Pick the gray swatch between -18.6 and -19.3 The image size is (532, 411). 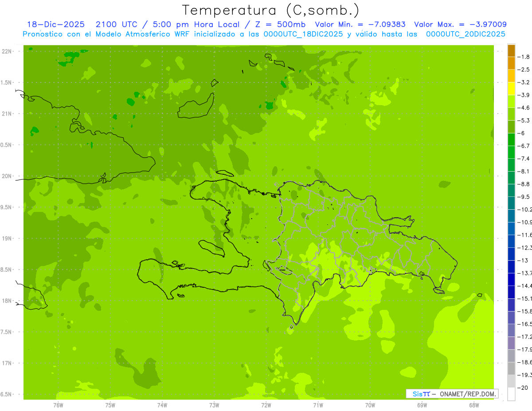click(511, 368)
